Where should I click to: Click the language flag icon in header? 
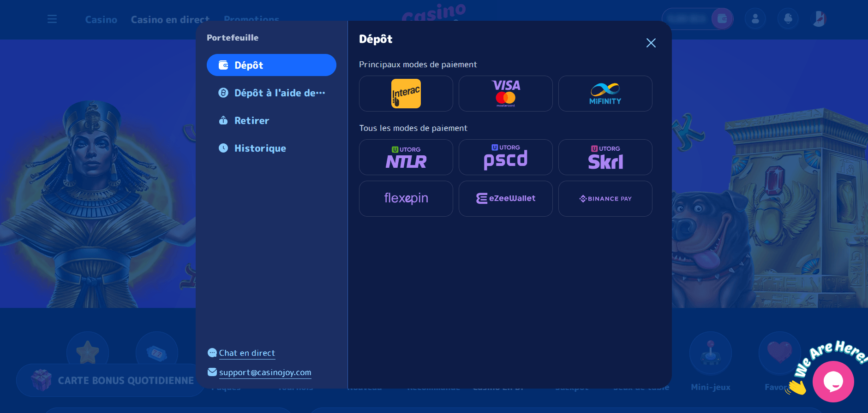click(x=820, y=19)
